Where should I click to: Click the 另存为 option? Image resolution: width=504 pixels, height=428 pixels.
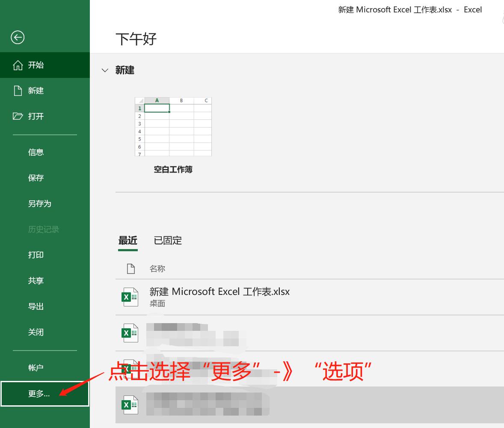coord(39,203)
